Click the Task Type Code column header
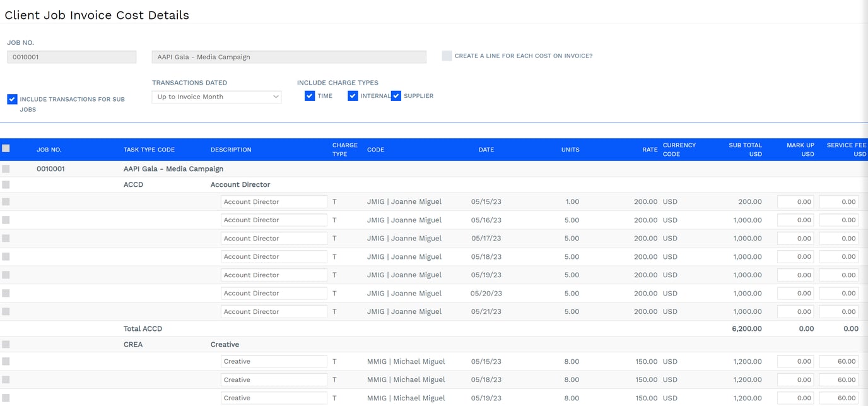 149,150
